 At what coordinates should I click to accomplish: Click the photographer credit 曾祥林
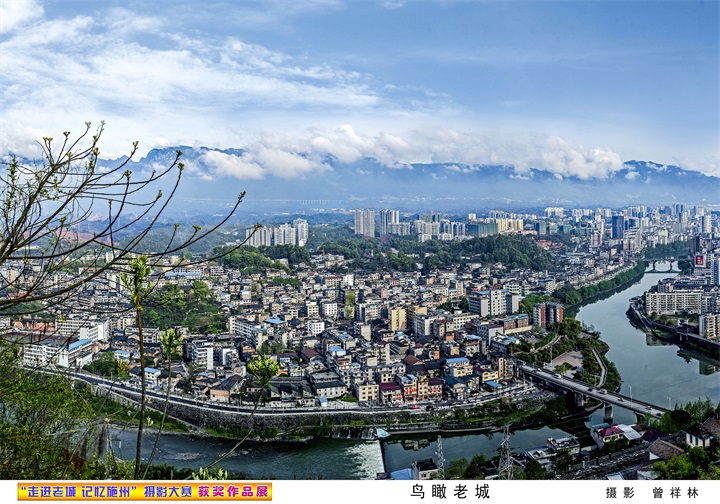coord(675,492)
